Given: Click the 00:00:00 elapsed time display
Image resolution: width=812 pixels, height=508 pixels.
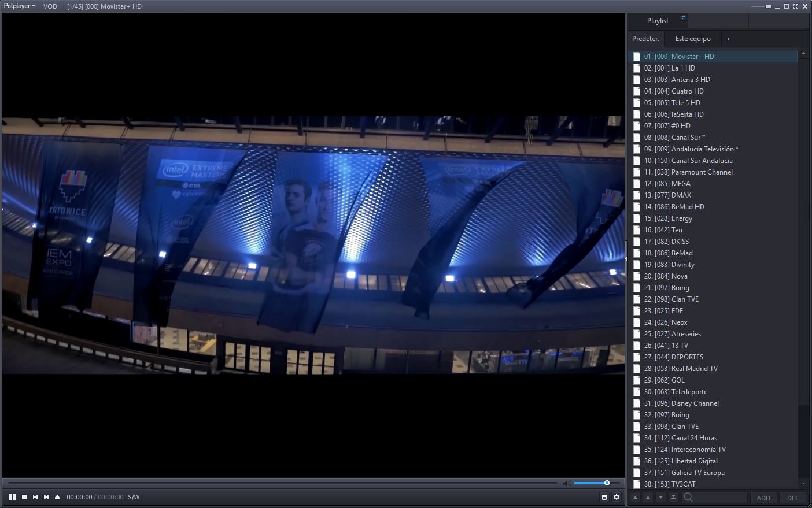Looking at the screenshot, I should pos(79,497).
